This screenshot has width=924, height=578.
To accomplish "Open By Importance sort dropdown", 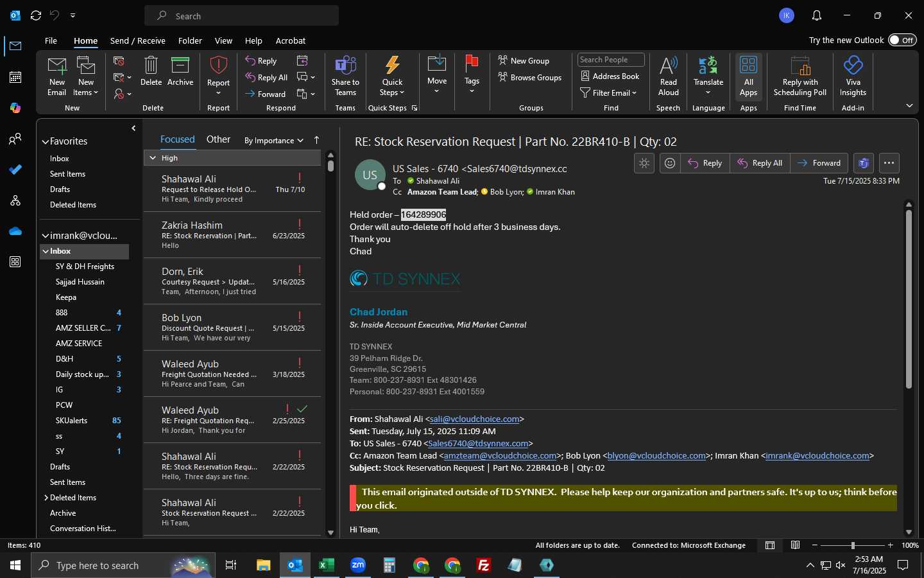I will (x=274, y=140).
